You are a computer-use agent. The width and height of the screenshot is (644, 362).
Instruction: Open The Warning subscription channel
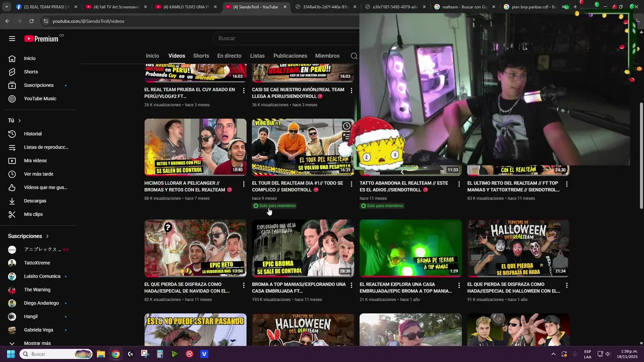[37, 290]
